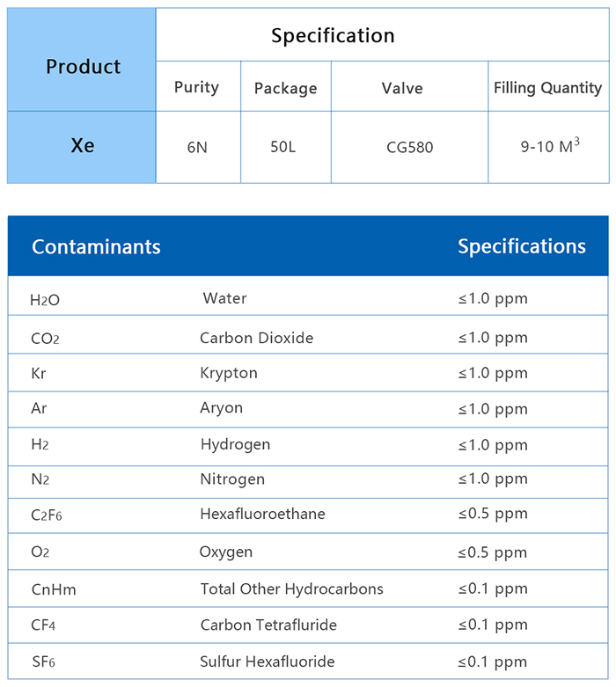
Task: Select the 50L package value
Action: tap(283, 147)
